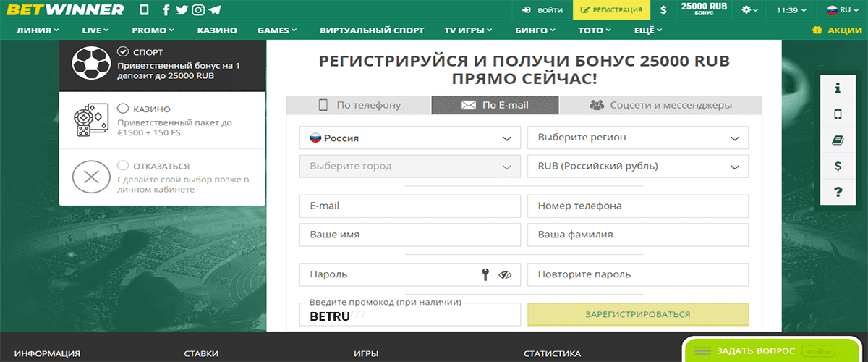Viewport: 868px width, 362px height.
Task: Click the book rules icon in right sidebar
Action: pos(838,140)
